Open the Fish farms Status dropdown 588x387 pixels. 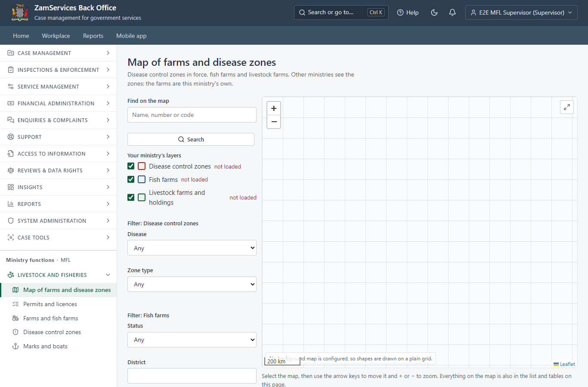[x=192, y=340]
